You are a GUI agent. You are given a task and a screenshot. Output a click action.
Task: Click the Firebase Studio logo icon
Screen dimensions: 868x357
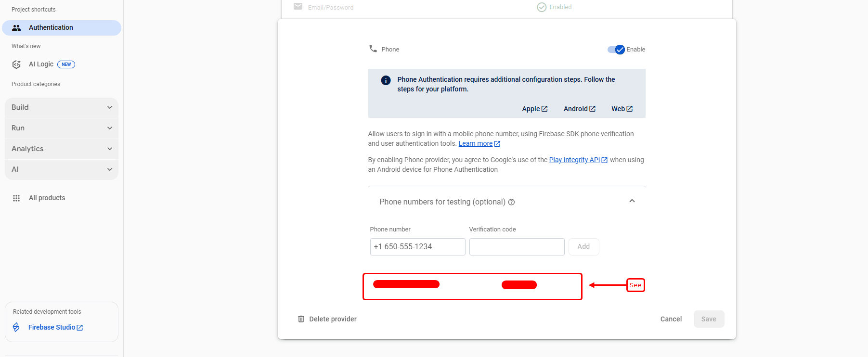[x=16, y=327]
